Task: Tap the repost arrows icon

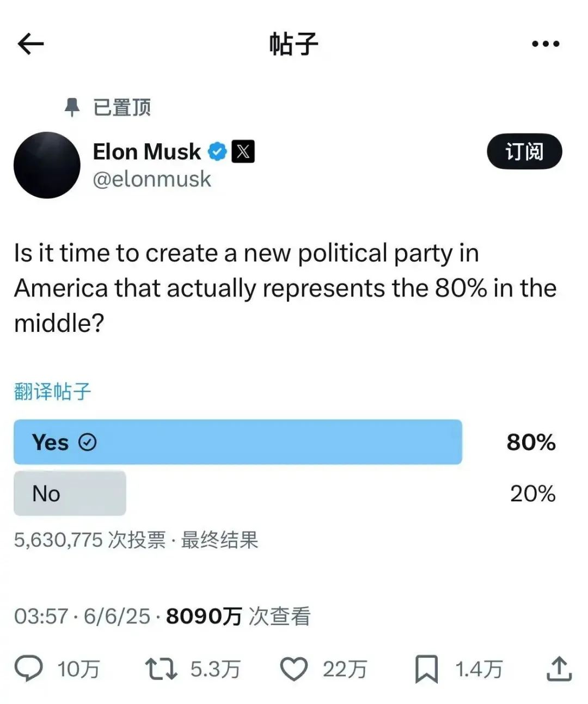Action: (161, 669)
